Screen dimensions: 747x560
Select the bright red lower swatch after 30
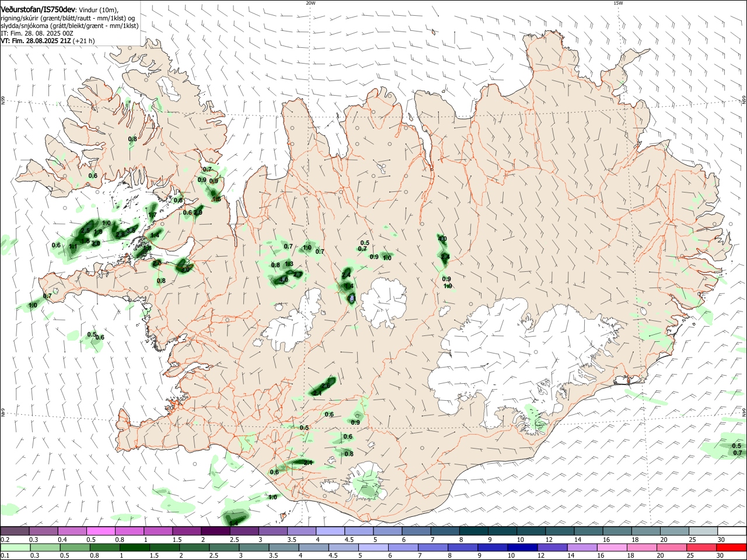731,547
